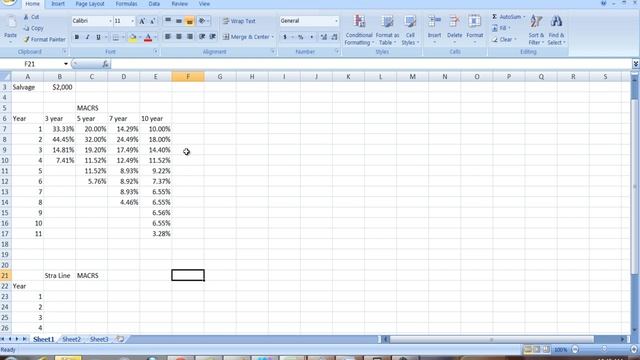Open the Clear button menu

click(504, 40)
